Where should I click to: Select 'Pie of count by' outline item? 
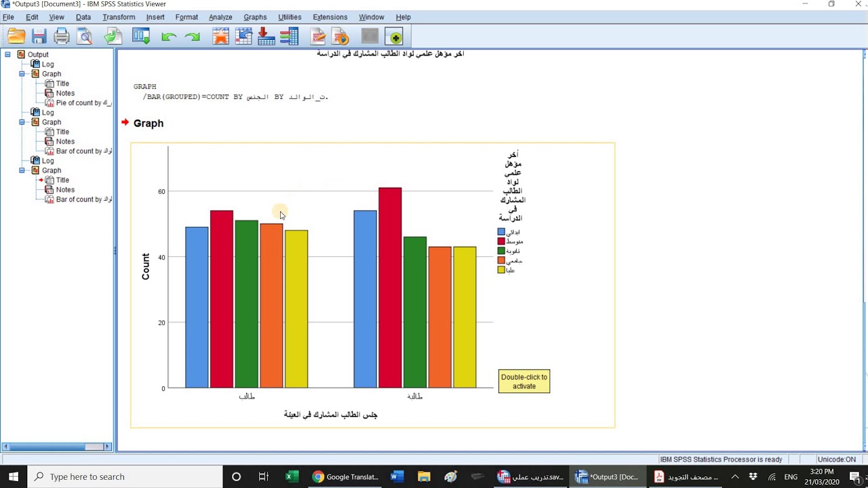pyautogui.click(x=83, y=103)
